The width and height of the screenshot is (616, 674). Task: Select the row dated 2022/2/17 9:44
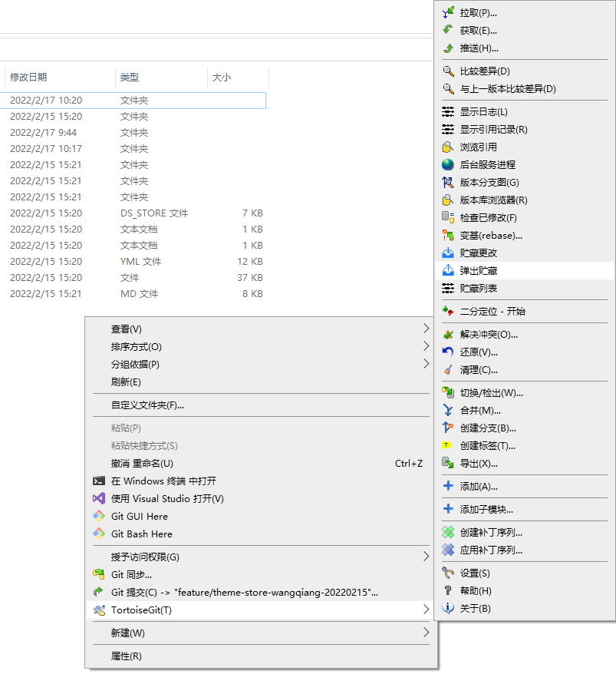click(133, 132)
